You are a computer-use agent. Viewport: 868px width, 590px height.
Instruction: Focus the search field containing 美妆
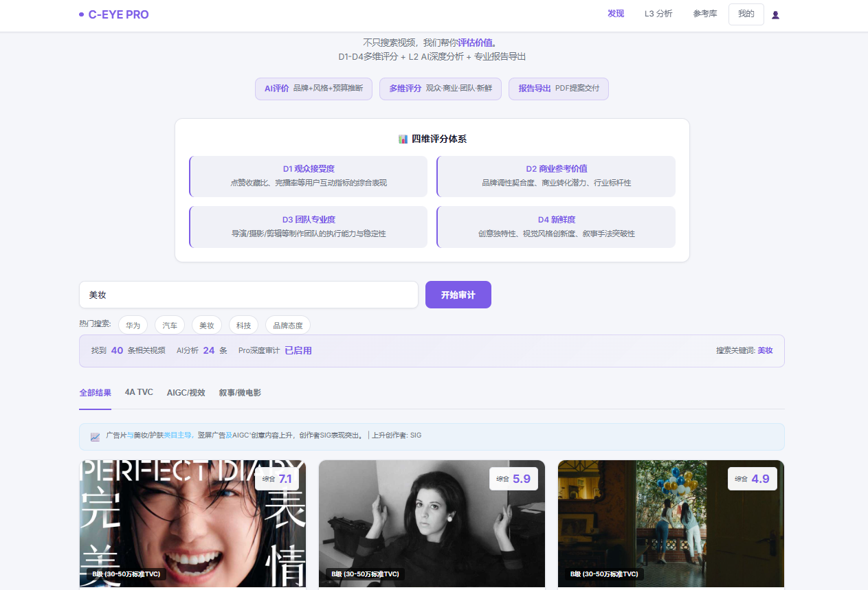pyautogui.click(x=249, y=295)
